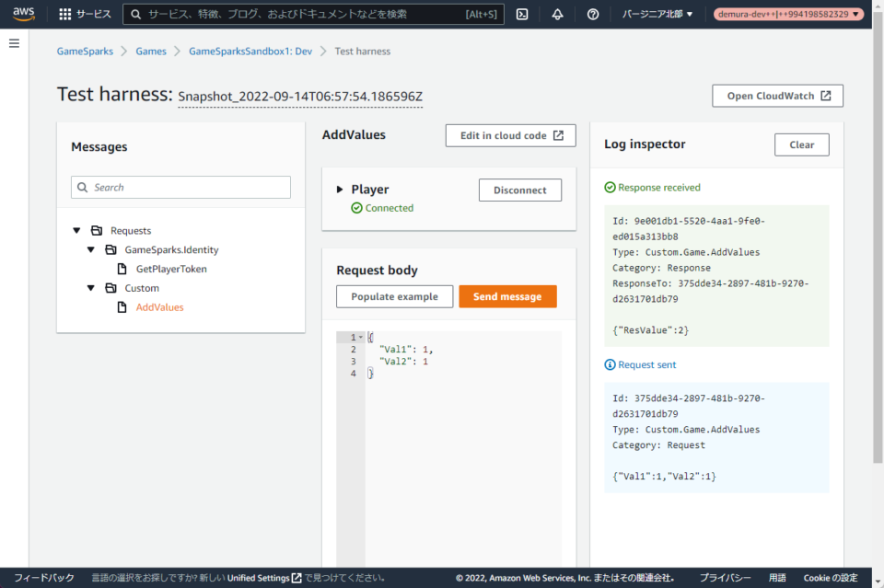Viewport: 884px width, 588px height.
Task: Click the Custom folder icon
Action: (x=112, y=288)
